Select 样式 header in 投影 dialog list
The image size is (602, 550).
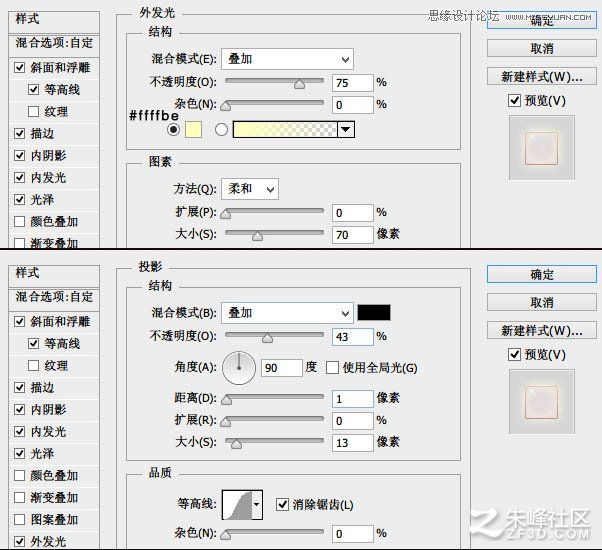click(x=54, y=275)
